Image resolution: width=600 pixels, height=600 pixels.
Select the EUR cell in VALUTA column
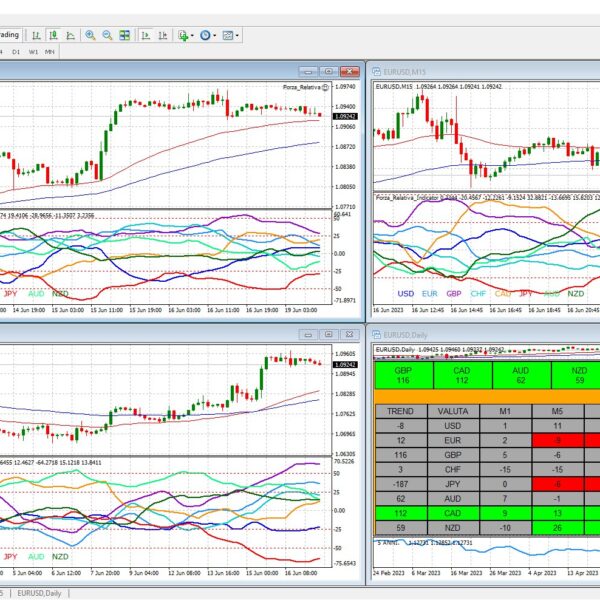pos(453,440)
